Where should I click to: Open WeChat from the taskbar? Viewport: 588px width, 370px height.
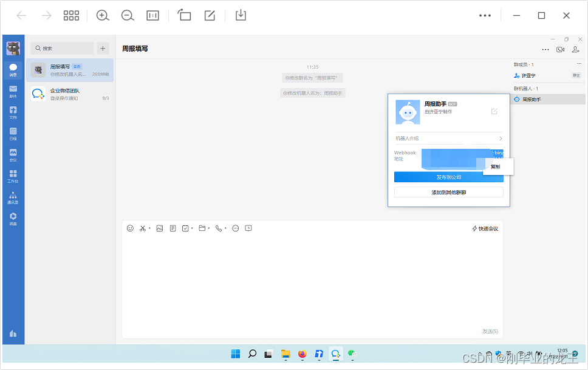(x=352, y=354)
